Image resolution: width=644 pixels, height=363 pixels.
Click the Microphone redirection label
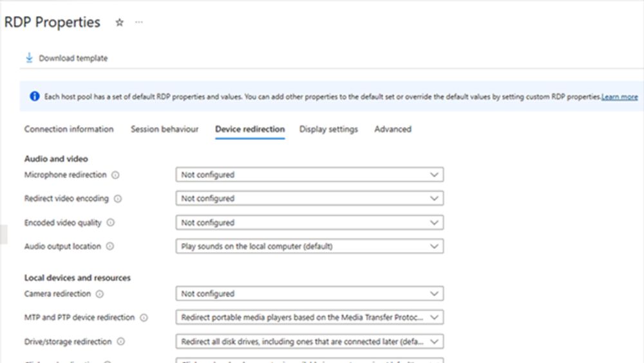tap(65, 175)
